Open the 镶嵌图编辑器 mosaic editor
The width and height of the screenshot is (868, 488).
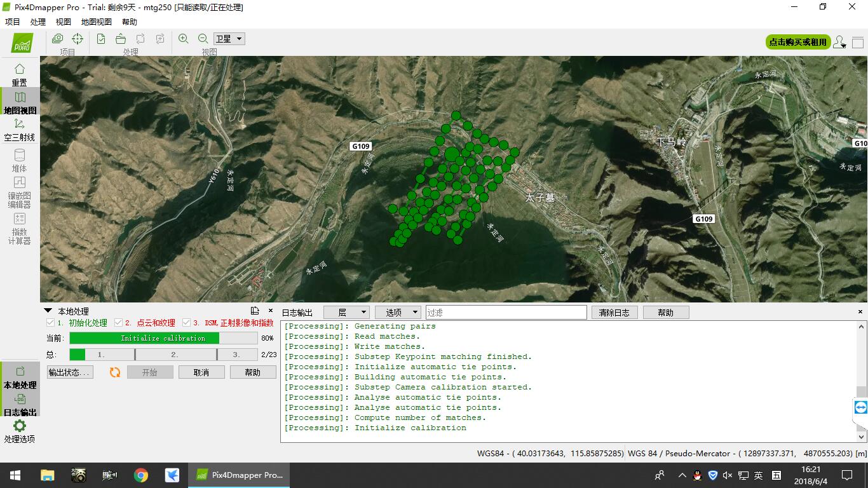[20, 192]
